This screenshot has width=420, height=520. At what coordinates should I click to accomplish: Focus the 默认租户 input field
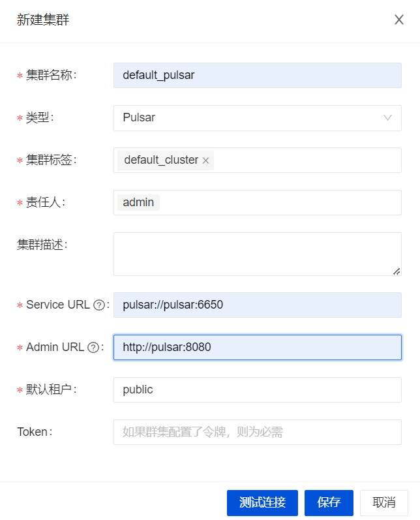click(257, 390)
